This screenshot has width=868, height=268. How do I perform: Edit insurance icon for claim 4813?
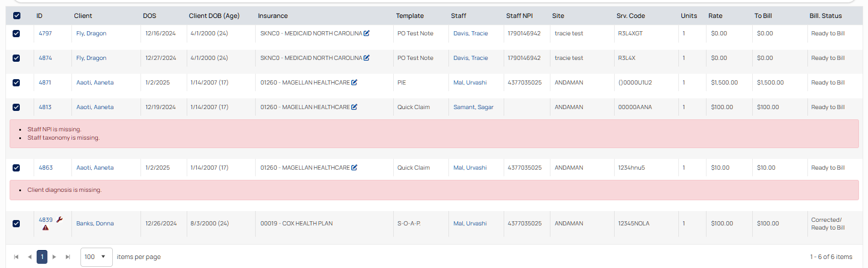(x=354, y=107)
